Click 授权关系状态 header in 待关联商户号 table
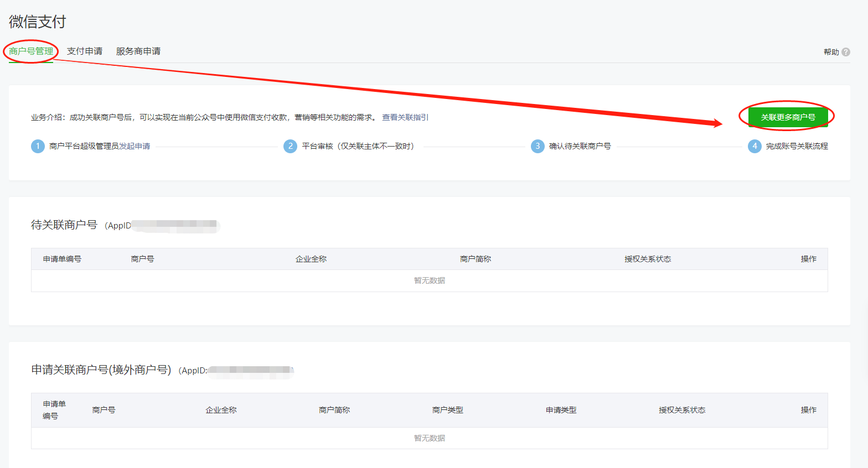Image resolution: width=868 pixels, height=468 pixels. [648, 259]
